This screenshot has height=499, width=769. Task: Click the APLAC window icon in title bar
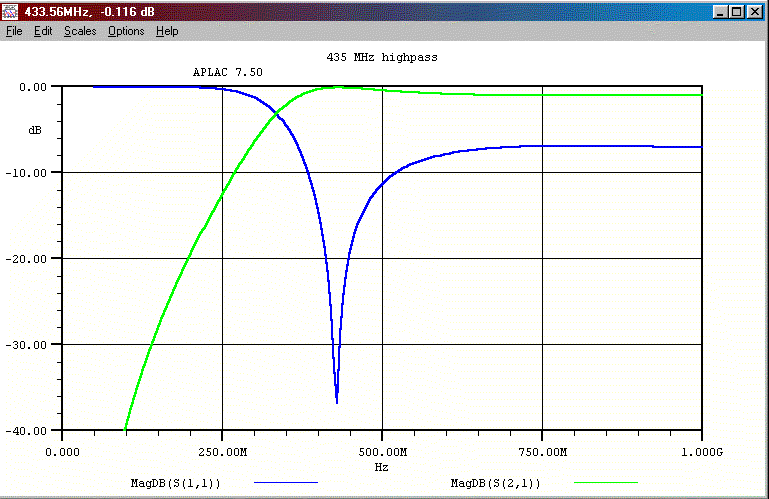click(x=10, y=12)
